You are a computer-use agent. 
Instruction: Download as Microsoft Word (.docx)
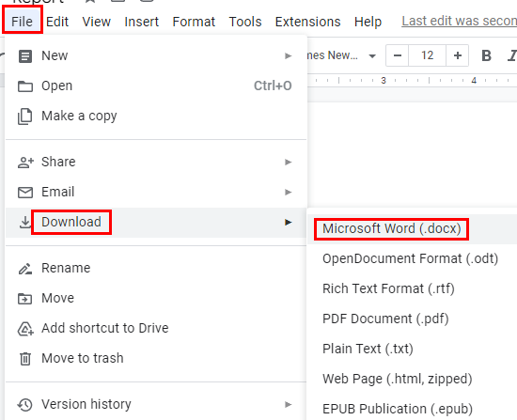[x=392, y=228]
